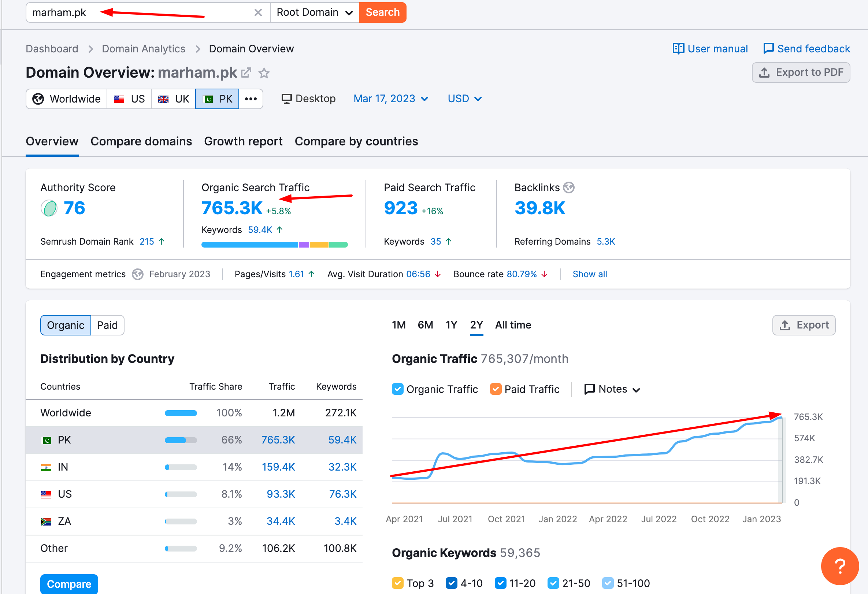Screen dimensions: 868x594
Task: Open the Overview tab
Action: click(x=52, y=141)
